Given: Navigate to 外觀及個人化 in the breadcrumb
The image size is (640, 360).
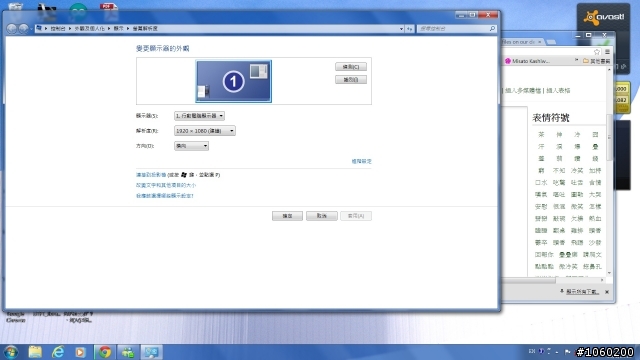Looking at the screenshot, I should click(x=89, y=29).
